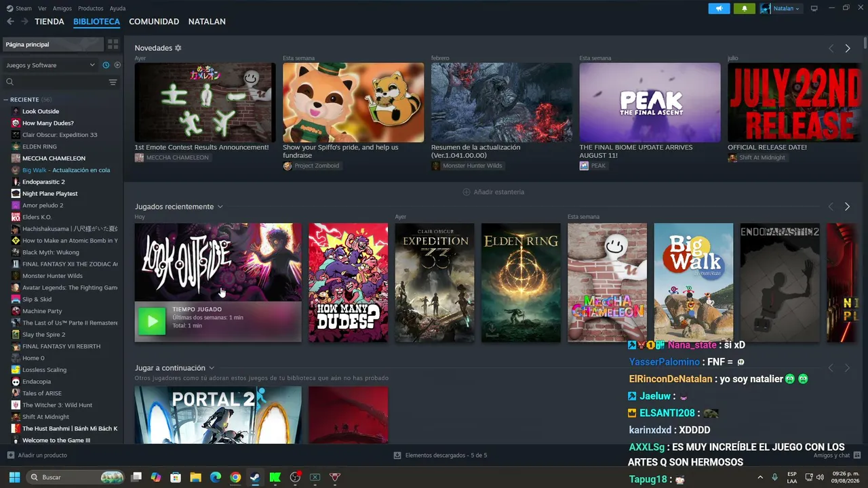Switch to Big Picture mode monitor icon
Image resolution: width=868 pixels, height=488 pixels.
point(814,9)
